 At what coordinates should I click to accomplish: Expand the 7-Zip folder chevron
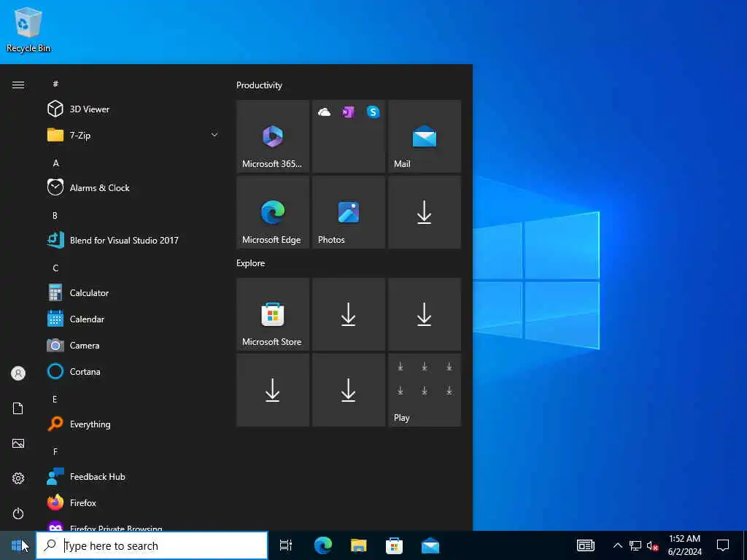click(x=214, y=135)
